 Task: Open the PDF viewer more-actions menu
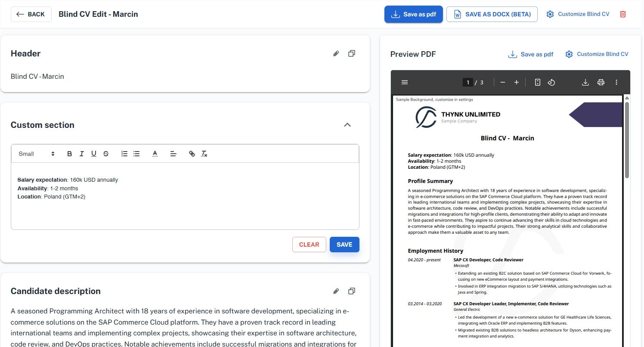tap(616, 83)
